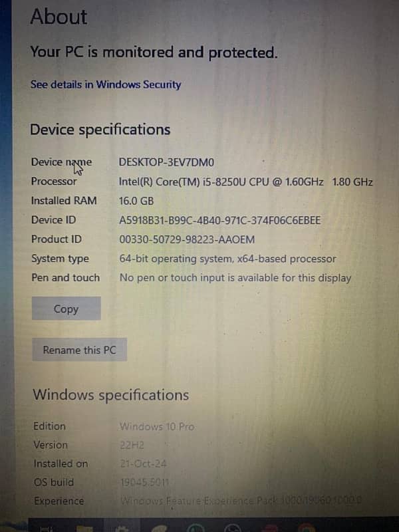399x532 pixels.
Task: Click the Copy button under device specifications
Action: (66, 309)
